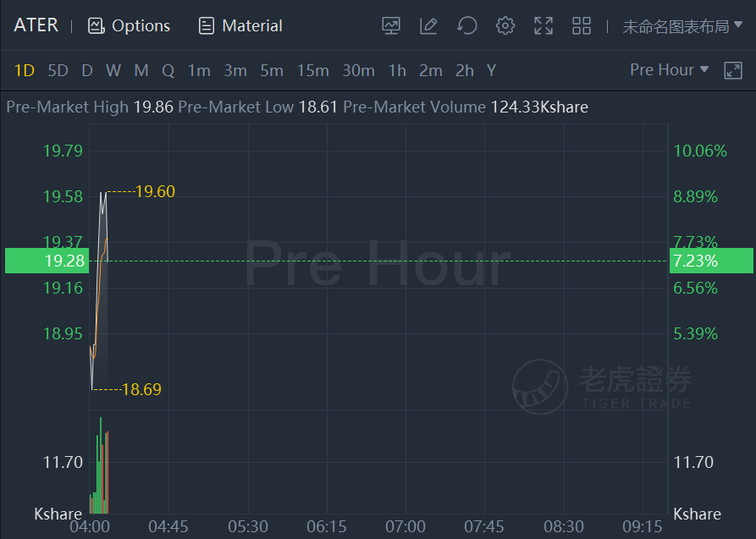Select the 1D timeframe tab
756x539 pixels.
24,71
